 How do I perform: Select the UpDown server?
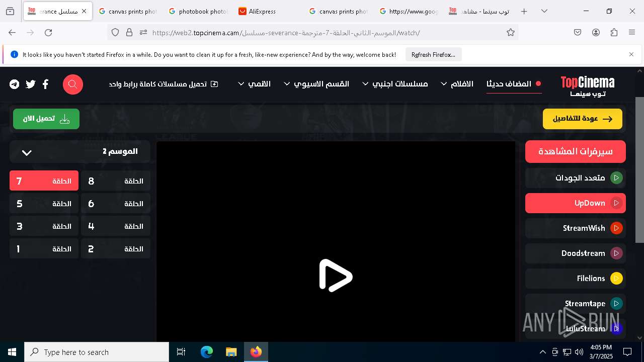pyautogui.click(x=576, y=203)
